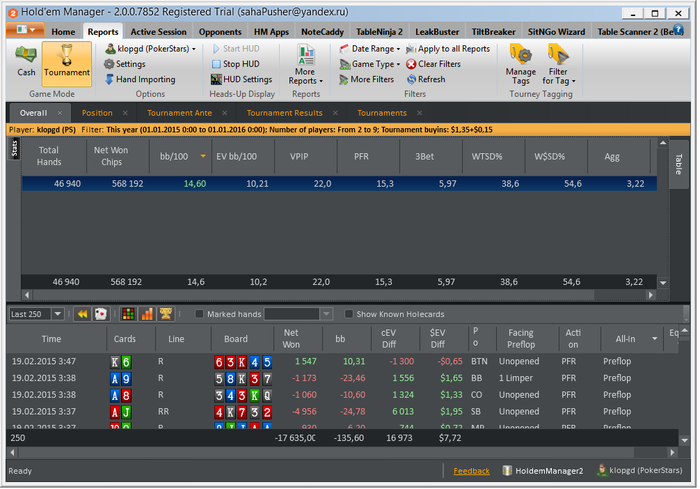
Task: Open Game Type dropdown
Action: (x=370, y=64)
